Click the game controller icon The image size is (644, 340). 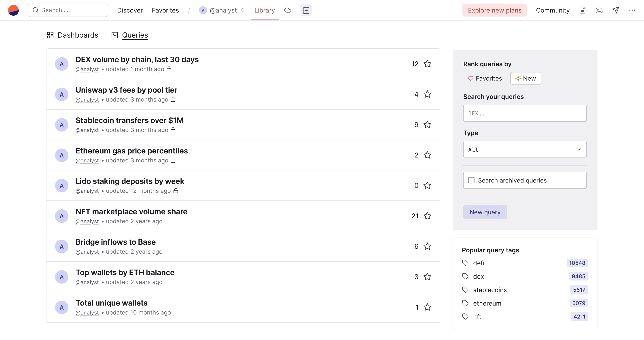pos(599,10)
